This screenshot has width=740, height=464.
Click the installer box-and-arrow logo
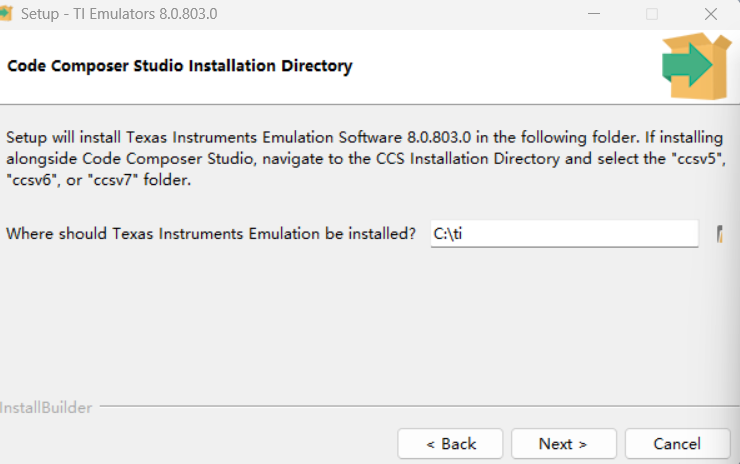(697, 66)
